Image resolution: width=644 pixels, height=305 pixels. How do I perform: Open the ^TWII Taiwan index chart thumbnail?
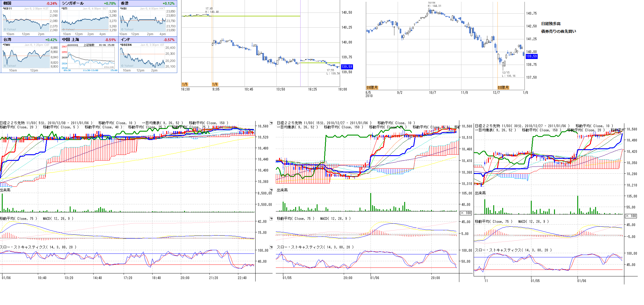26,56
